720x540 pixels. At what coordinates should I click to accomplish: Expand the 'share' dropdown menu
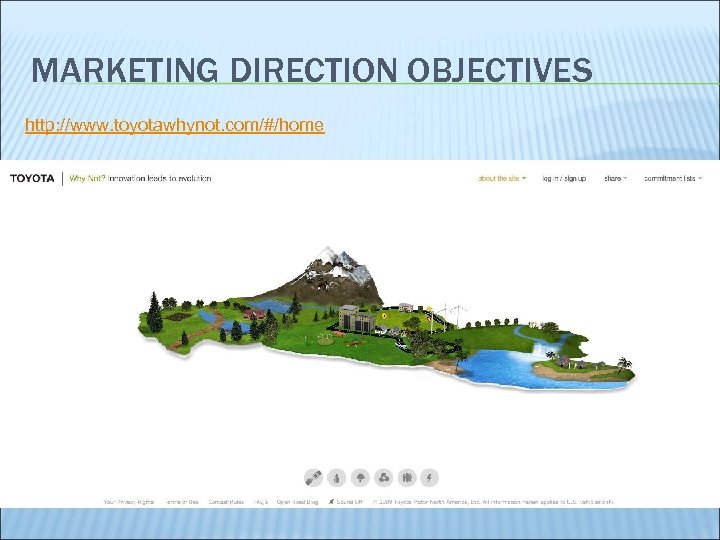pyautogui.click(x=615, y=178)
